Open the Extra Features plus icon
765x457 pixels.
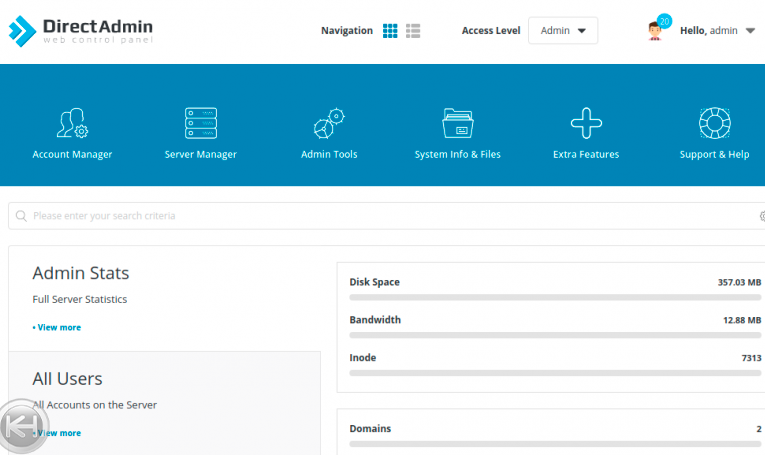click(586, 124)
